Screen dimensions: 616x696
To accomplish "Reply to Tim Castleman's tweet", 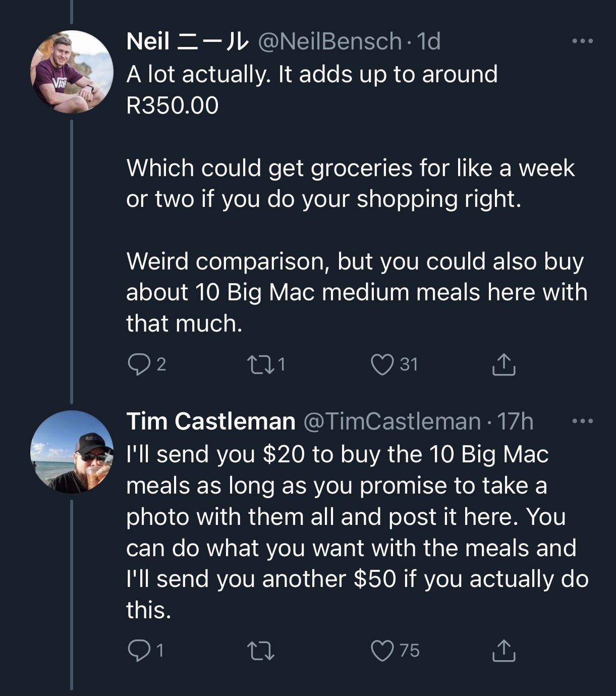I will point(136,651).
